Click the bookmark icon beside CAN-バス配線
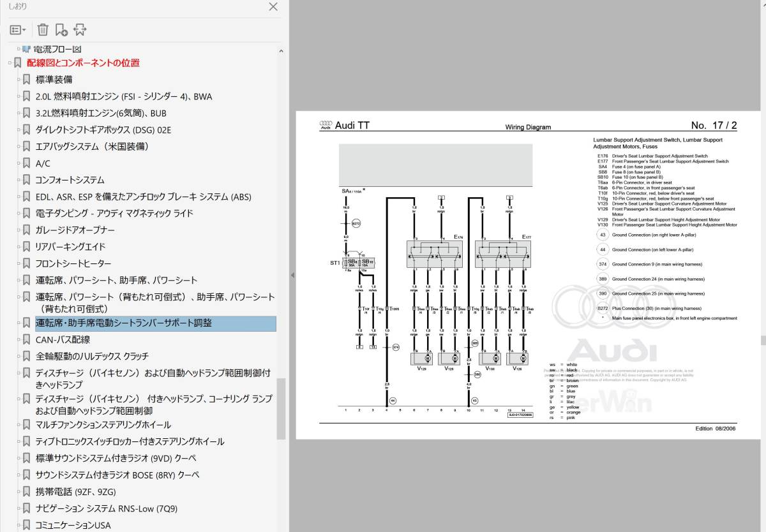Viewport: 766px width, 532px height. point(26,339)
